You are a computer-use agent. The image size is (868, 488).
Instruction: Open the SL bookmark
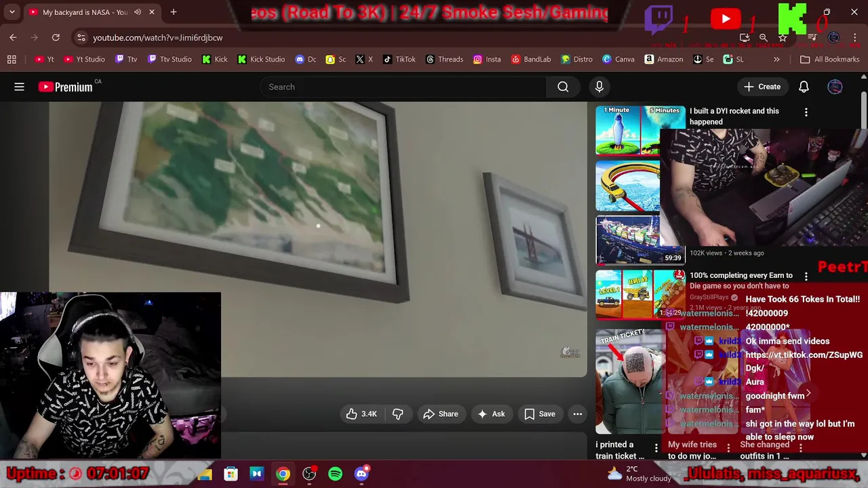[x=733, y=60]
